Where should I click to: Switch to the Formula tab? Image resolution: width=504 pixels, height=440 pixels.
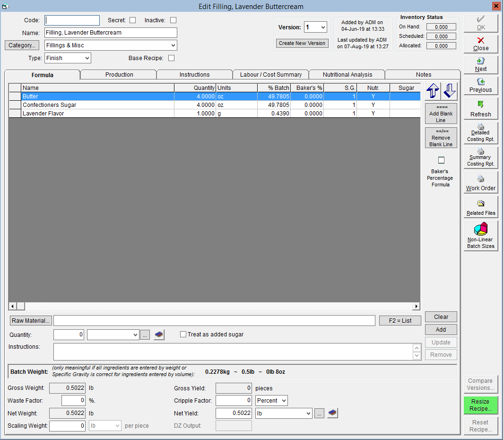[43, 75]
